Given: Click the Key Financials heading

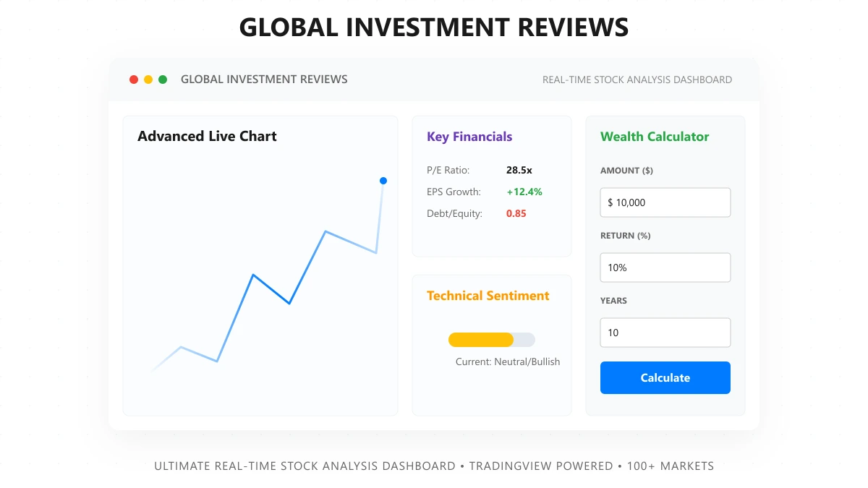Looking at the screenshot, I should [469, 137].
